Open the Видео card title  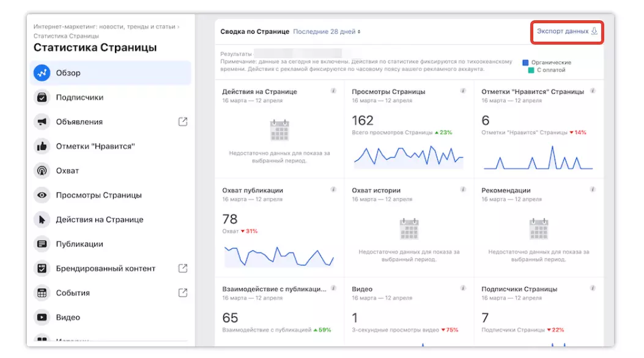tap(362, 289)
